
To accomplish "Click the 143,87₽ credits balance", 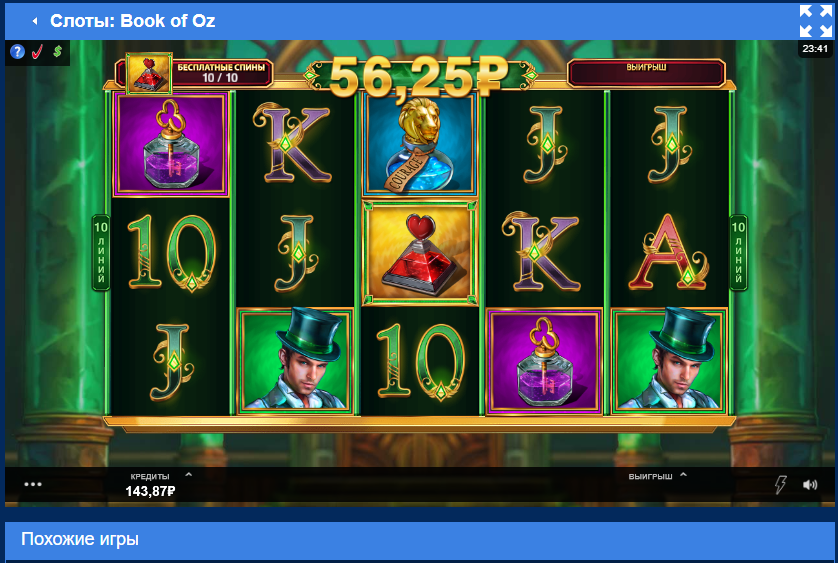I will (150, 491).
